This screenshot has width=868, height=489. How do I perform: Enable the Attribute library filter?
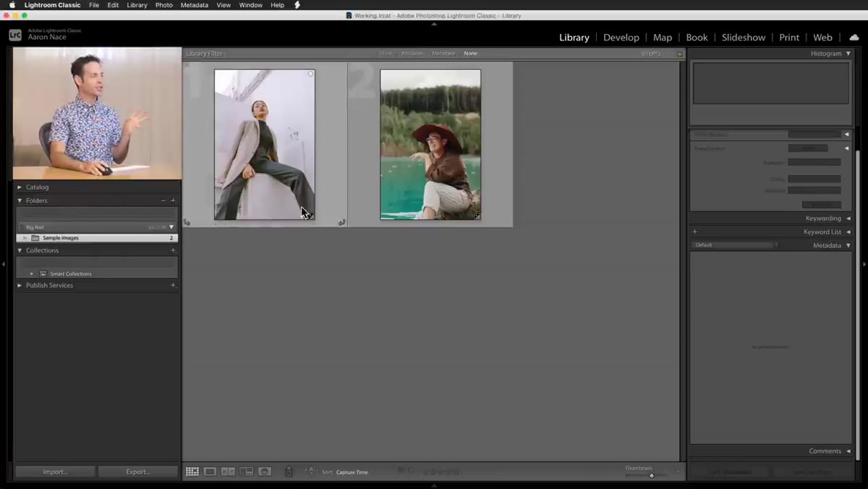pos(412,54)
